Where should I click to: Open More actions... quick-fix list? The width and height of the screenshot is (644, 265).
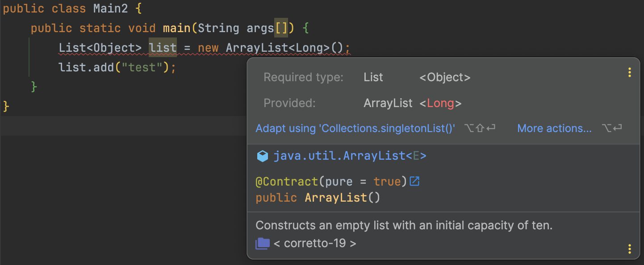[x=554, y=128]
